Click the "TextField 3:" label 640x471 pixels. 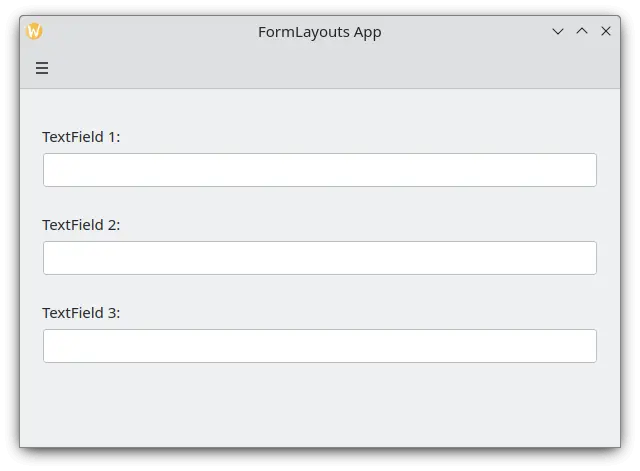tap(81, 313)
